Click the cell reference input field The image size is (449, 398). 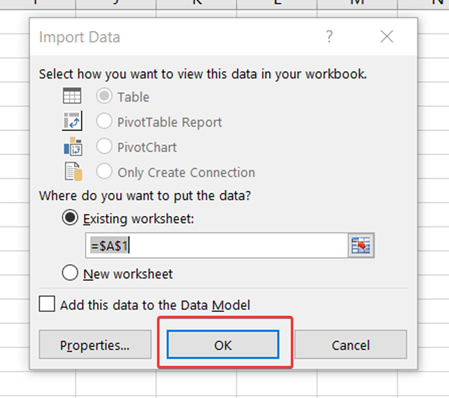click(x=217, y=246)
